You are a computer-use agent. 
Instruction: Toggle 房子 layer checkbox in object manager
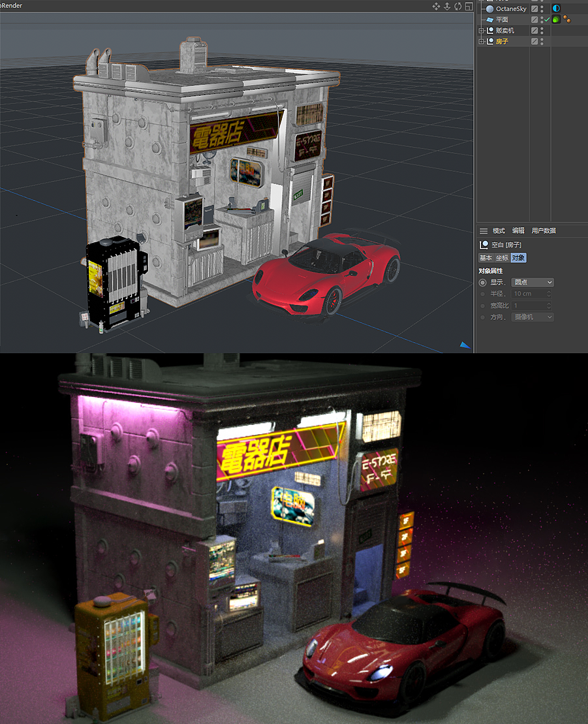[534, 42]
